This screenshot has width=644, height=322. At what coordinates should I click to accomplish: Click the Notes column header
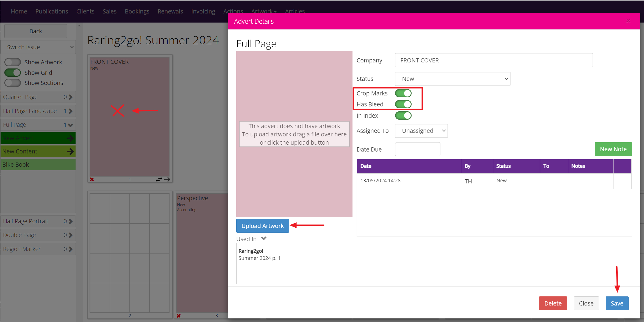(590, 166)
